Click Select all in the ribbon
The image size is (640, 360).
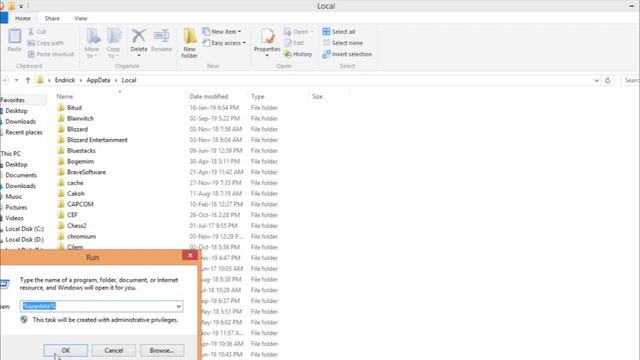(x=339, y=31)
